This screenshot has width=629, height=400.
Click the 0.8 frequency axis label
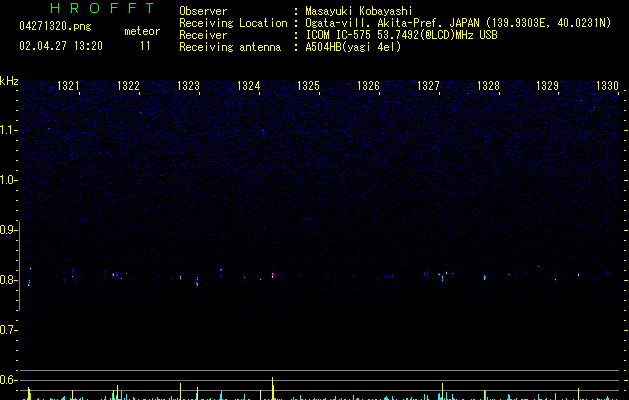(8, 280)
